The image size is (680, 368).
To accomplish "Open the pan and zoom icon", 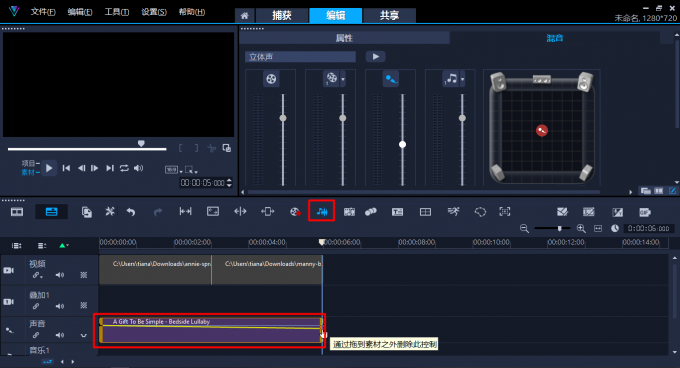I will [x=505, y=212].
